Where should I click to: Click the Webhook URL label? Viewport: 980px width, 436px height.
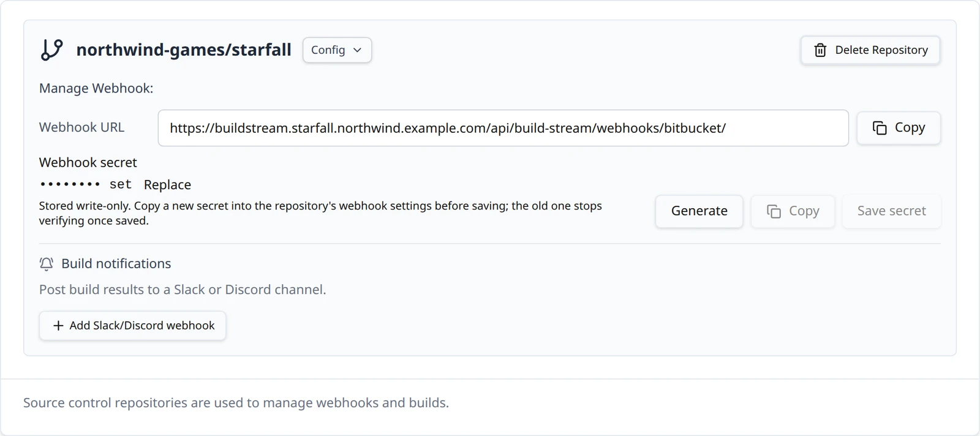point(81,127)
